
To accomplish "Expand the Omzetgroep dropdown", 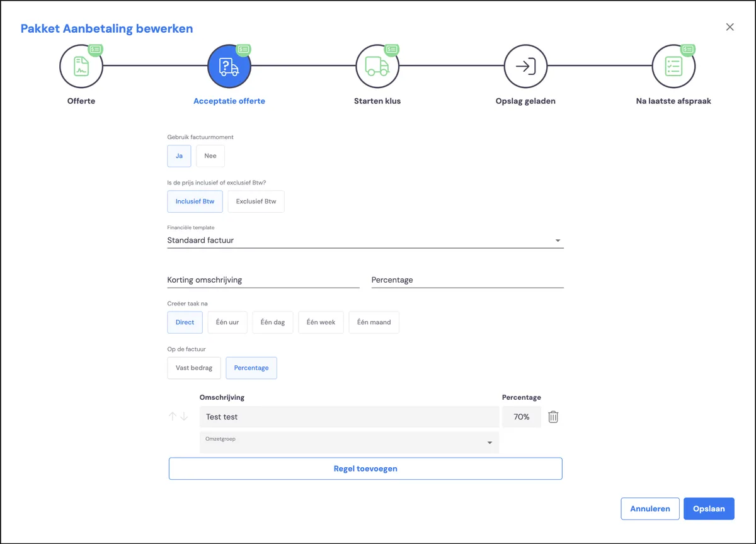I will coord(349,443).
